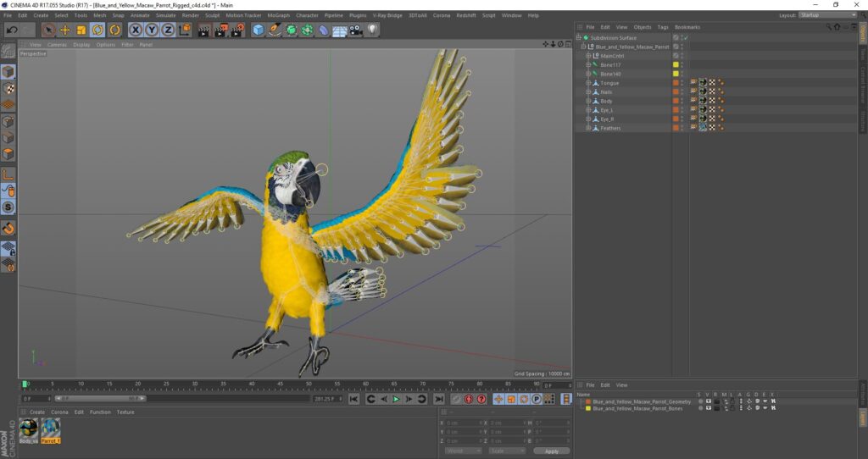
Task: Add a floor grid object
Action: click(339, 30)
